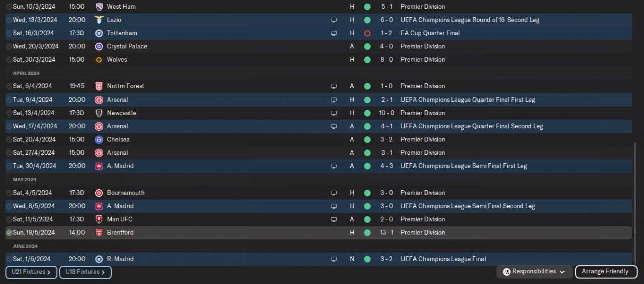Image resolution: width=644 pixels, height=284 pixels.
Task: Click the TV icon in the Bournemouth row
Action: [x=333, y=193]
